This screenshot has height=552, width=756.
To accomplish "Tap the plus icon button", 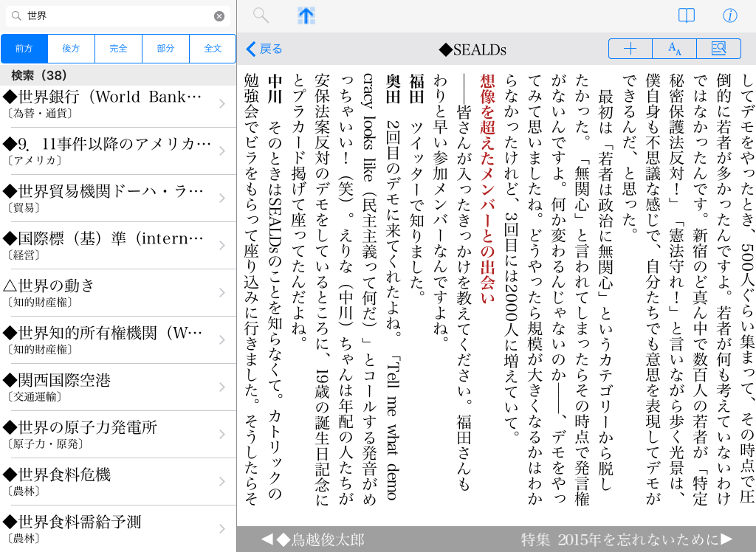I will pos(630,49).
